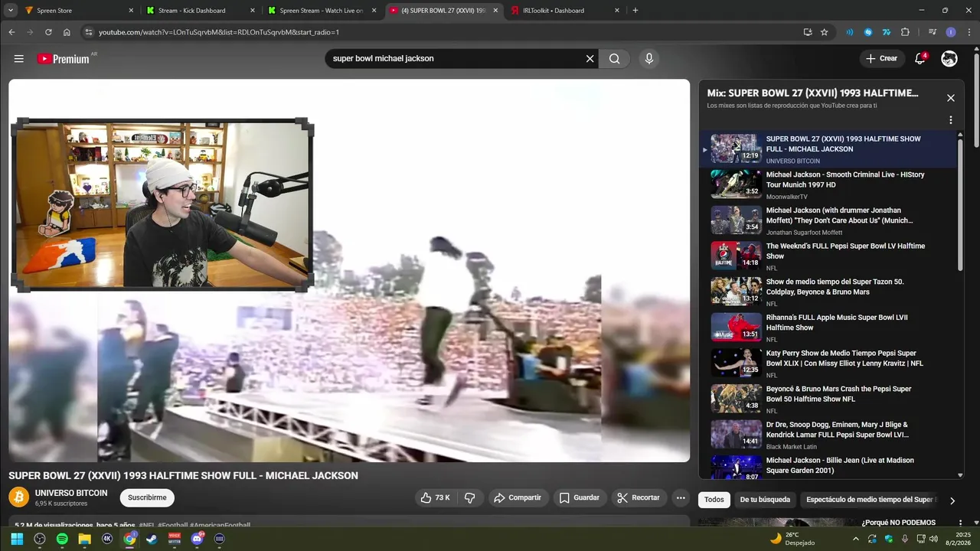
Task: Open the YouTube account avatar menu
Action: (x=949, y=59)
